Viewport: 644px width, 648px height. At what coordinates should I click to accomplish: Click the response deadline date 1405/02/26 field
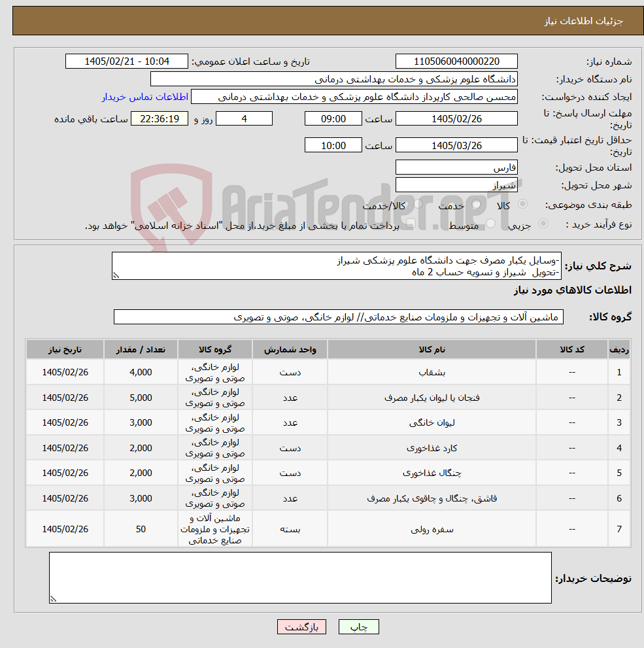click(456, 118)
